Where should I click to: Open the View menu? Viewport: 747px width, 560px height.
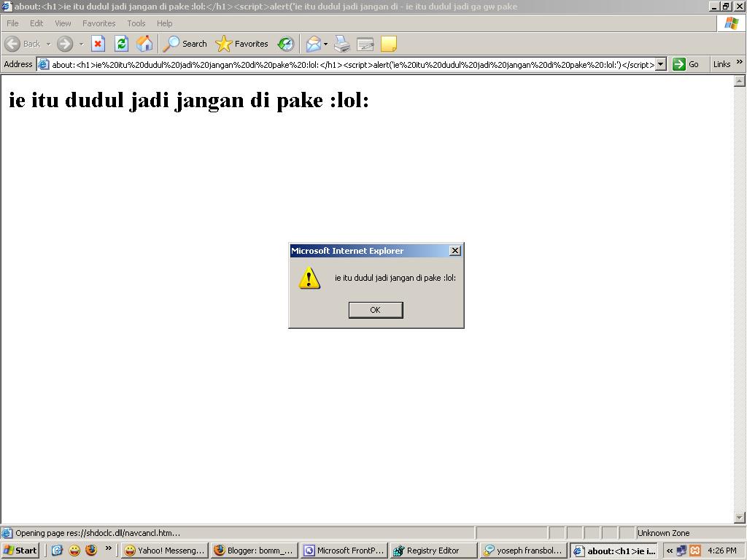point(63,23)
